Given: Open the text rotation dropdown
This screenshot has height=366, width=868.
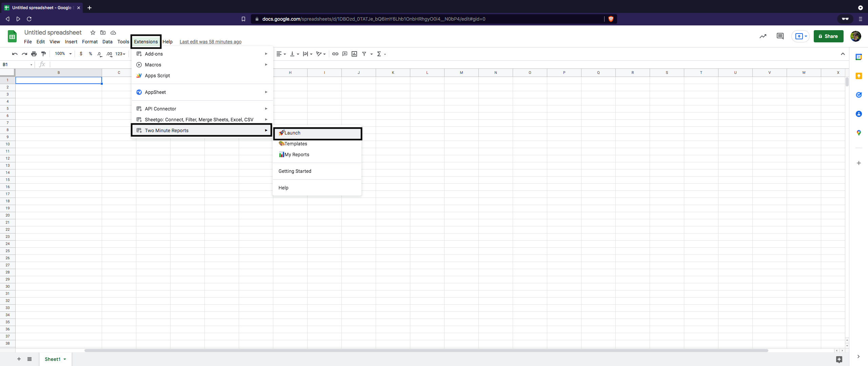Looking at the screenshot, I should [x=321, y=54].
